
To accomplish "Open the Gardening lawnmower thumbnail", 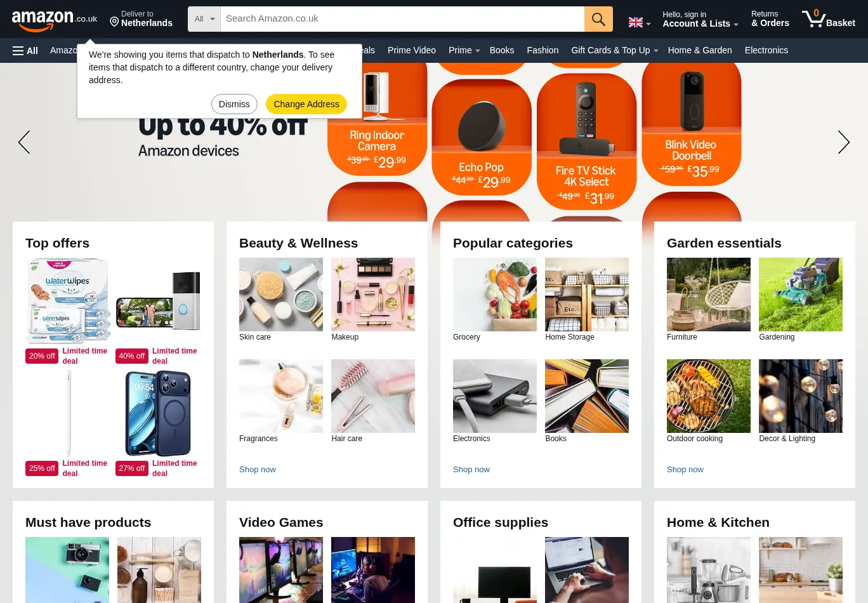I will (801, 295).
